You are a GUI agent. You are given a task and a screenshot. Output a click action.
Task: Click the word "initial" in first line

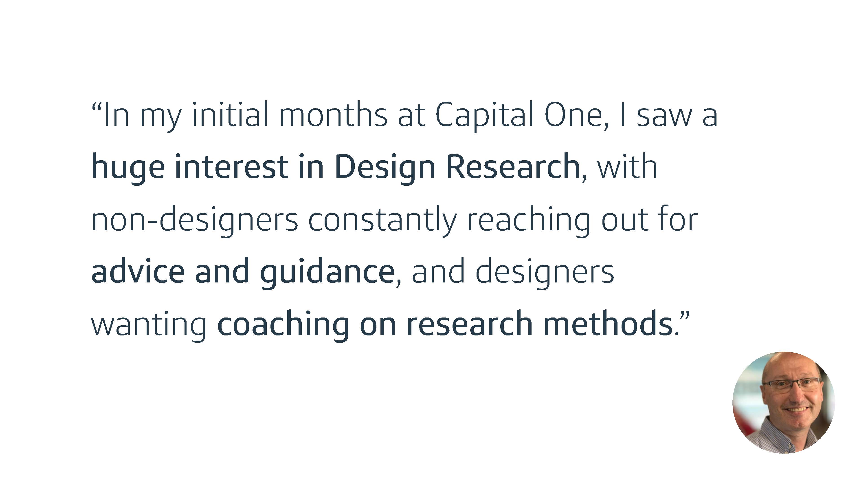point(230,115)
